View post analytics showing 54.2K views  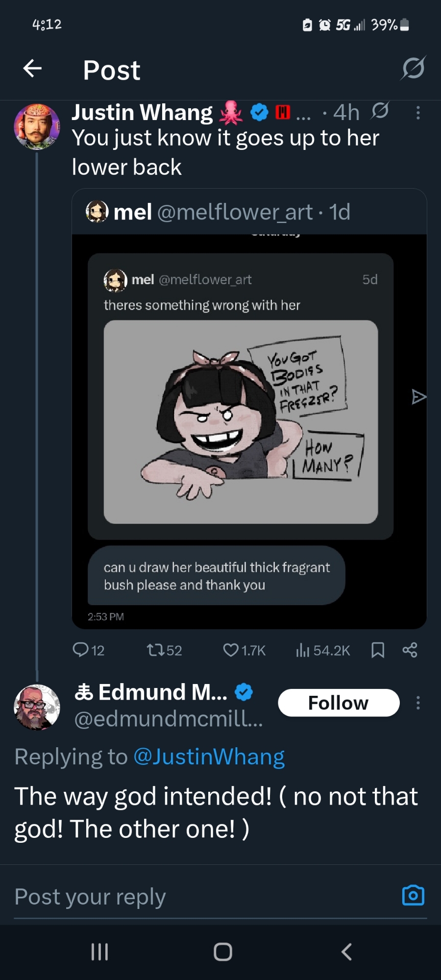pos(303,650)
